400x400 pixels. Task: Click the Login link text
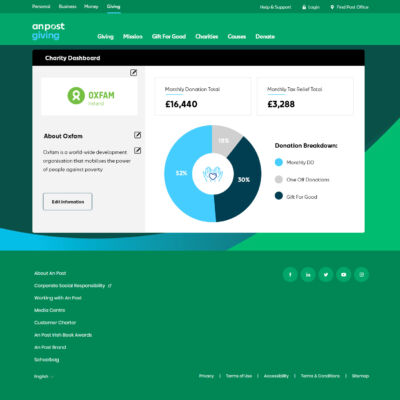314,7
